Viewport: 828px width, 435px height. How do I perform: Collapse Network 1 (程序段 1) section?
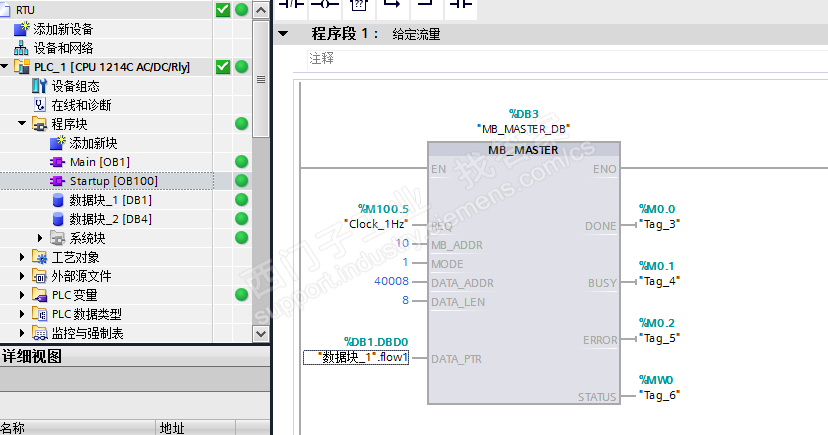pos(284,34)
